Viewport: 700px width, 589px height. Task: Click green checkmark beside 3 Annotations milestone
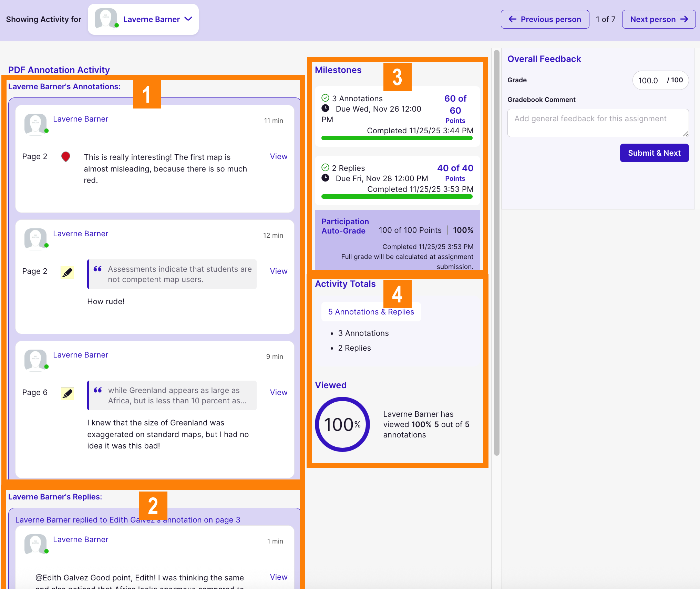coord(325,98)
